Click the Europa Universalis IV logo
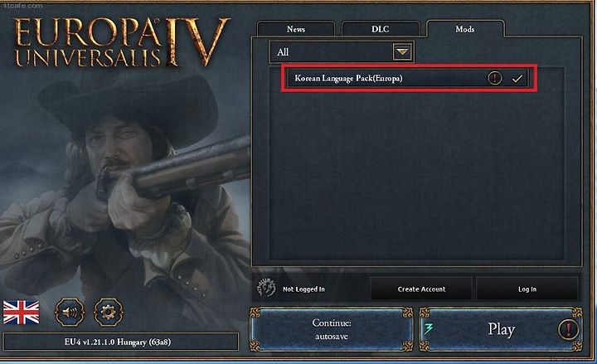The width and height of the screenshot is (597, 364). 122,42
